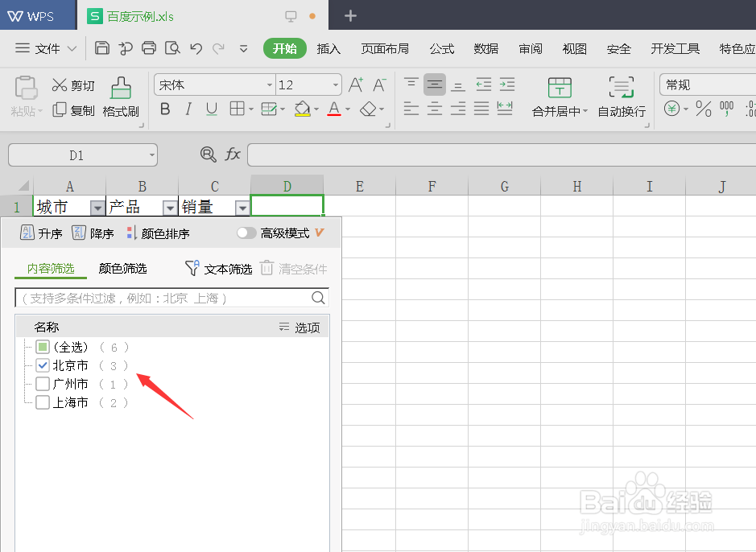
Task: Click the cell borders icon
Action: pyautogui.click(x=238, y=109)
